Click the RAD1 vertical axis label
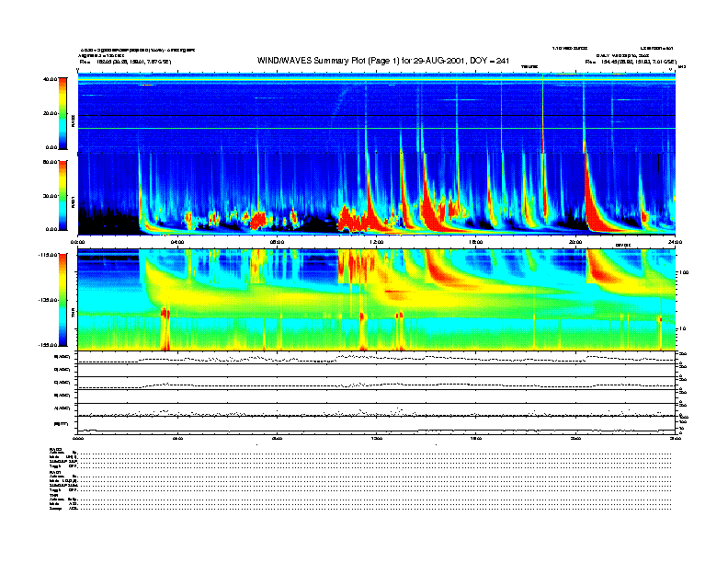The height and width of the screenshot is (563, 728). [73, 201]
